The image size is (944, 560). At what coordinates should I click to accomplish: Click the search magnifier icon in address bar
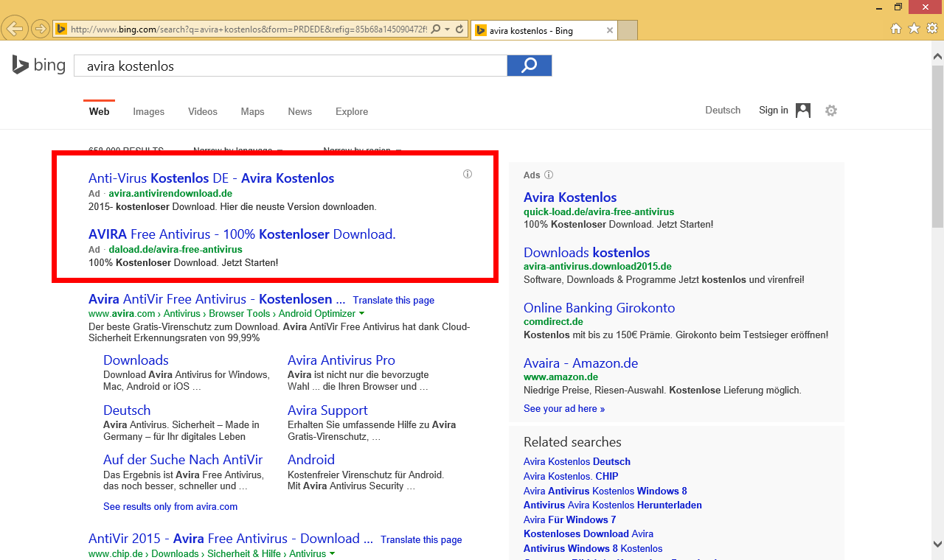pyautogui.click(x=435, y=29)
